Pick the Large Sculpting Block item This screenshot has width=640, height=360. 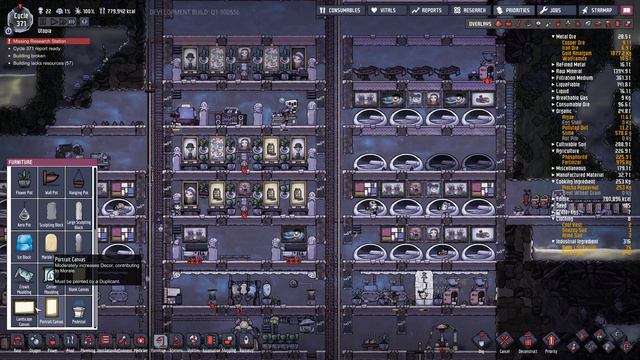coord(79,214)
